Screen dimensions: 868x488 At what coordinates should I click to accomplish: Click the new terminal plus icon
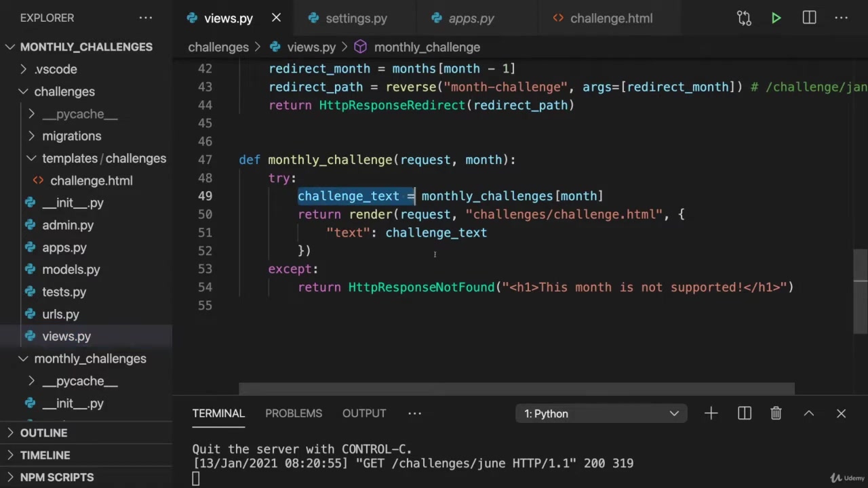click(x=711, y=413)
